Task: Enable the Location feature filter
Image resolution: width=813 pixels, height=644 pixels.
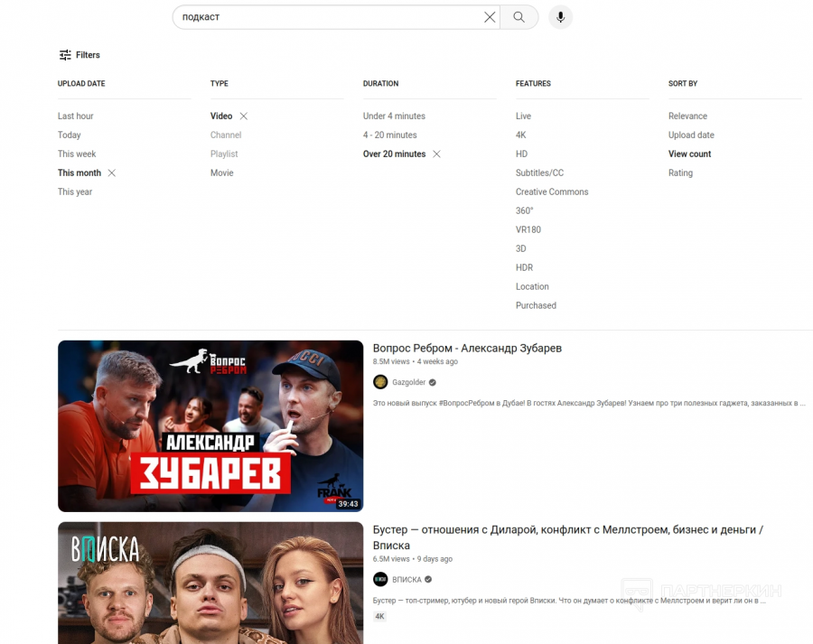Action: [x=532, y=286]
